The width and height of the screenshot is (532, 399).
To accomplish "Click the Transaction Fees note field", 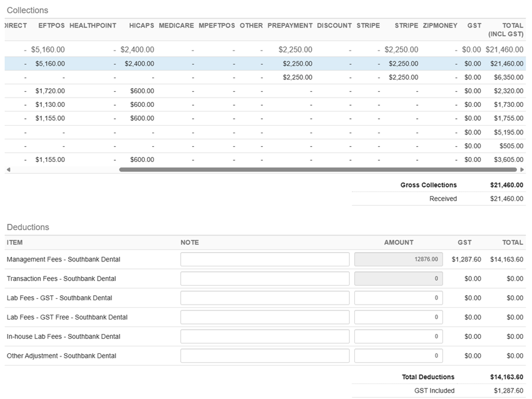I will point(265,279).
